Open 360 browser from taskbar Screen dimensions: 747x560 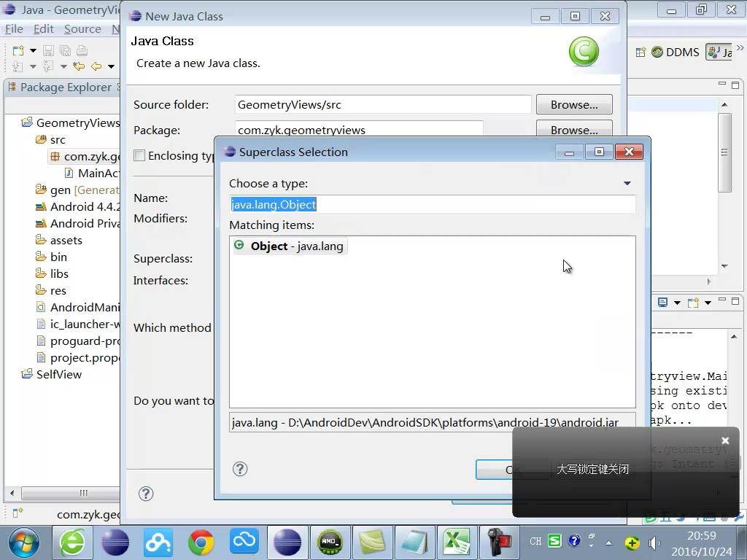[72, 542]
